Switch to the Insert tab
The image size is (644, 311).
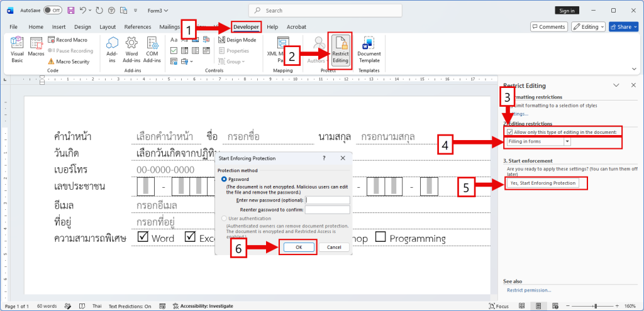(x=58, y=27)
